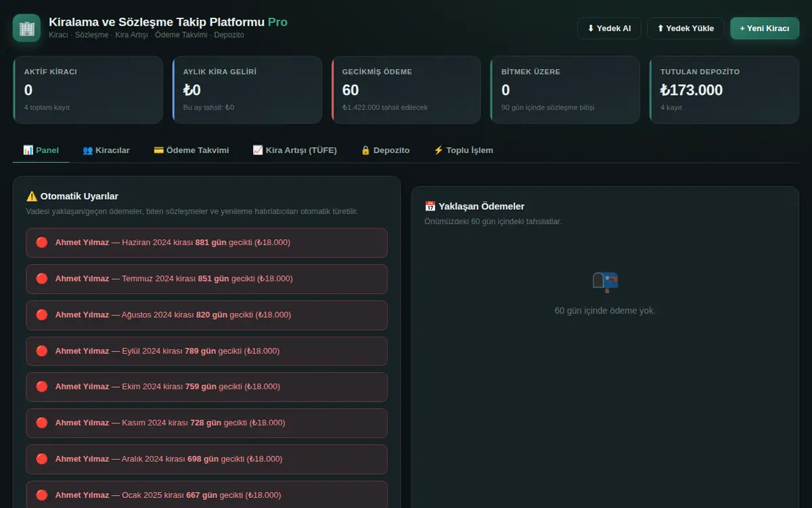Click the red circle icon beside Aralık 2024 alert
The width and height of the screenshot is (812, 508).
click(42, 459)
